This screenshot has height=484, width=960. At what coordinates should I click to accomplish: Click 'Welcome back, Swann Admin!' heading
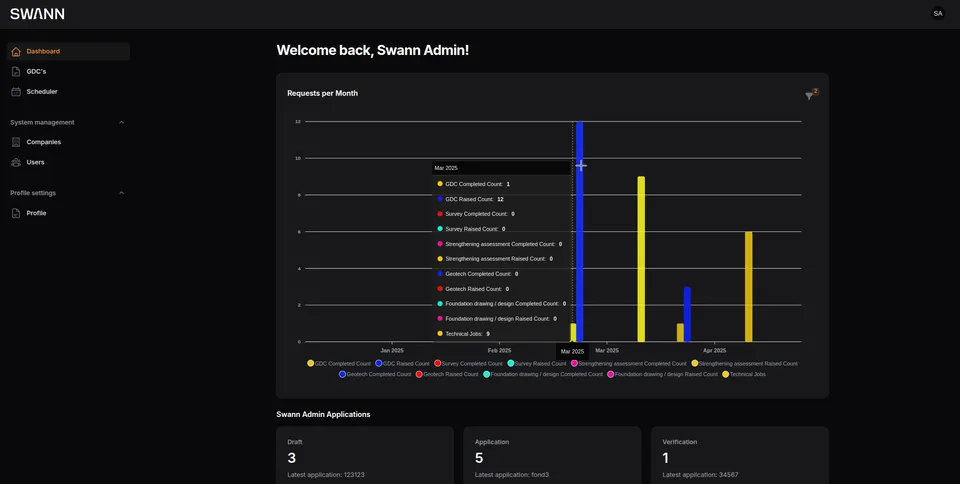[373, 50]
